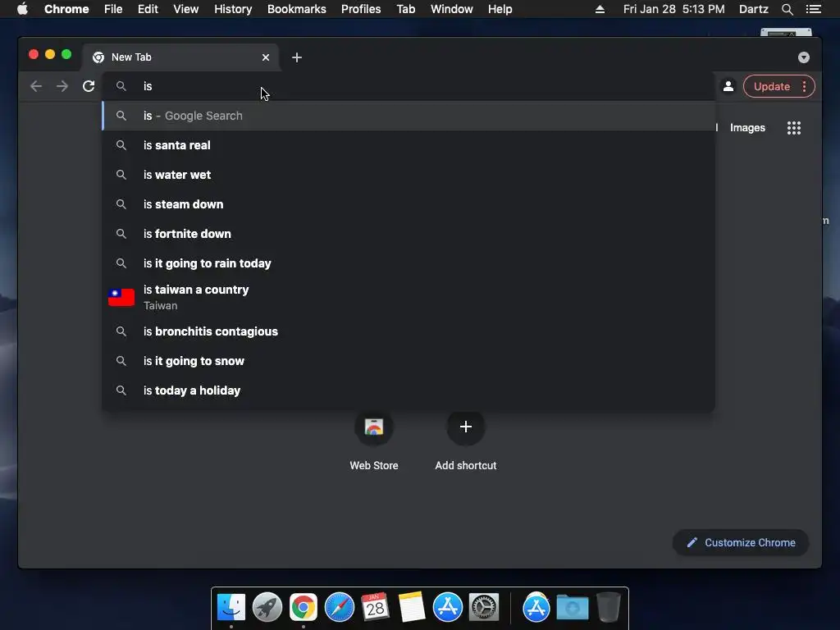Choose suggestion 'is santa real'

(x=409, y=145)
